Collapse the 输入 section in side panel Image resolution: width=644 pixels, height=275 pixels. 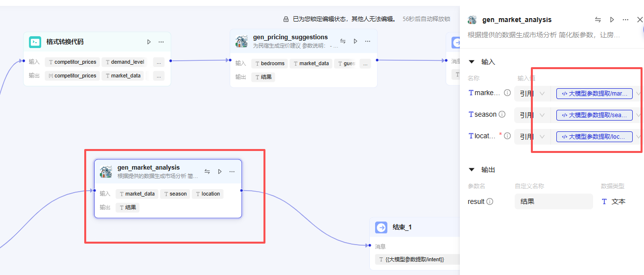(x=472, y=62)
